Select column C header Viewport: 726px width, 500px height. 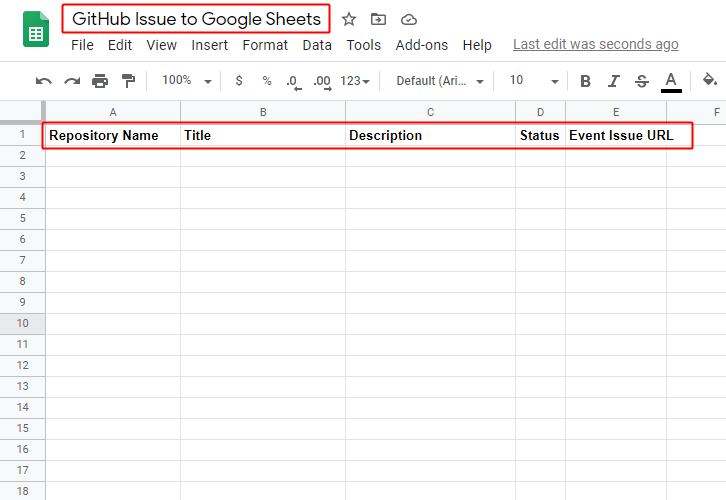(x=431, y=112)
